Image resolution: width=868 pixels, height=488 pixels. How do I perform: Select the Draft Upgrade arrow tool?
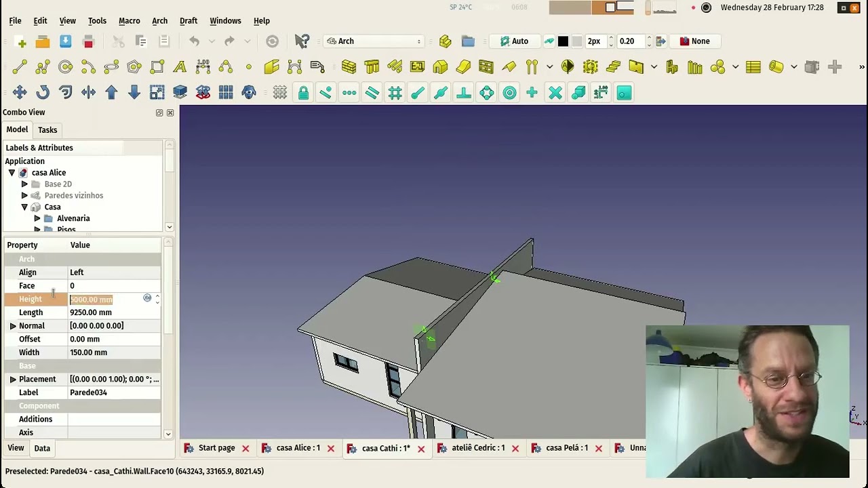pyautogui.click(x=111, y=92)
